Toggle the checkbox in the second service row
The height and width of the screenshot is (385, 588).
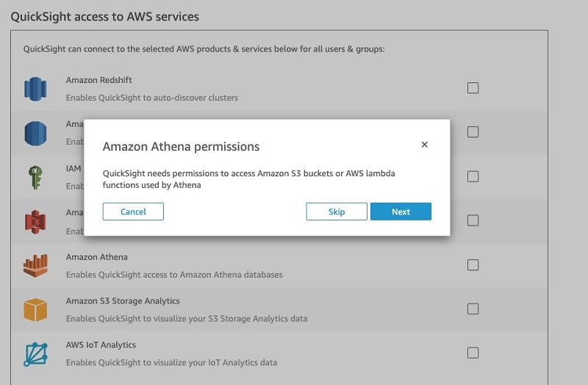(x=473, y=132)
